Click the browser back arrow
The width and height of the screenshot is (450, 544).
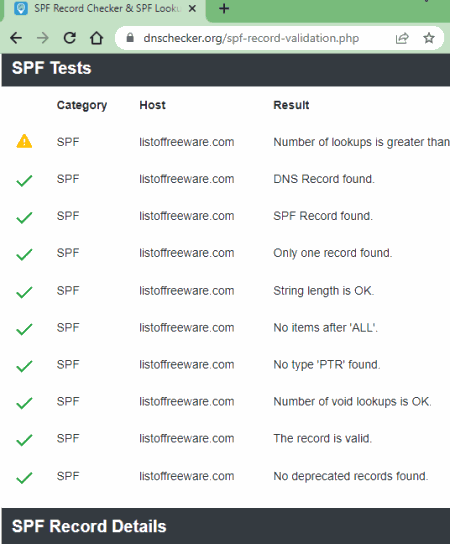(16, 38)
